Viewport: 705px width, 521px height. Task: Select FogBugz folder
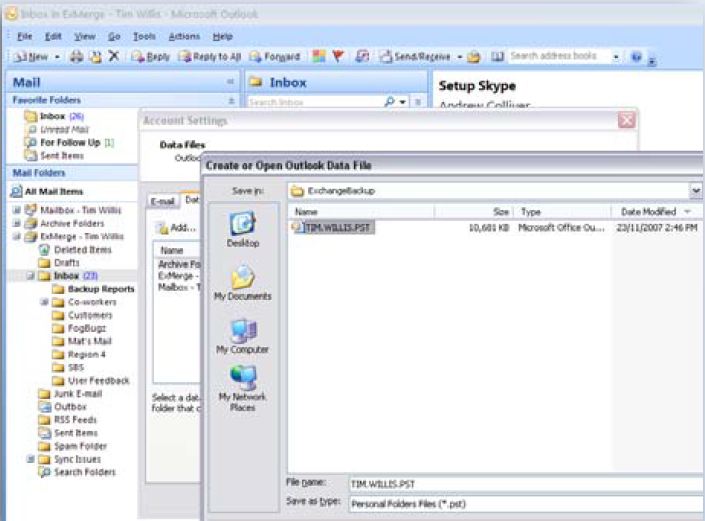(x=80, y=328)
